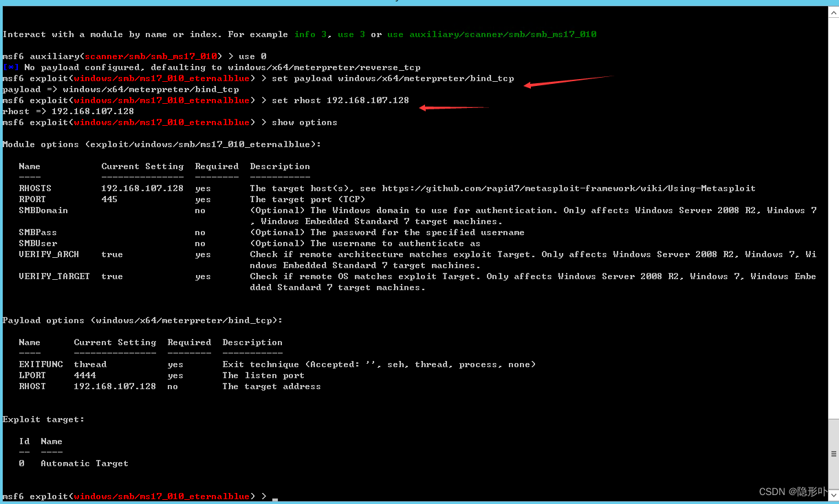Click the 'Automatic Target' entry
Viewport: 839px width, 504px height.
85,463
